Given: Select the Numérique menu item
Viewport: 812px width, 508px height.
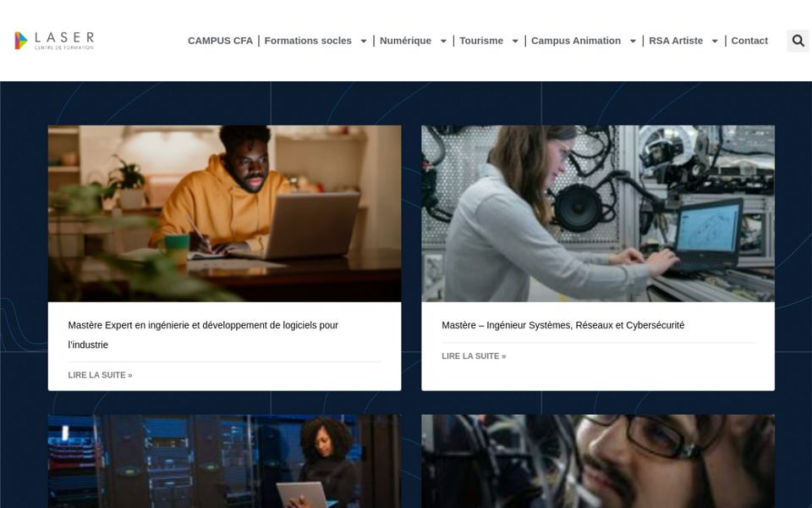Looking at the screenshot, I should (x=405, y=41).
